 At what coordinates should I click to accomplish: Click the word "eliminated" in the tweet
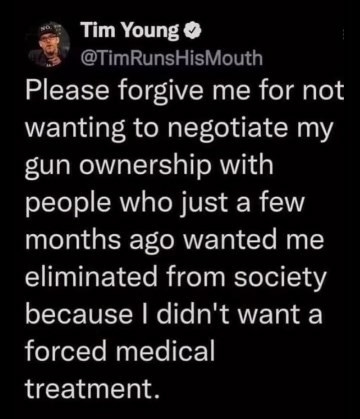pyautogui.click(x=91, y=278)
